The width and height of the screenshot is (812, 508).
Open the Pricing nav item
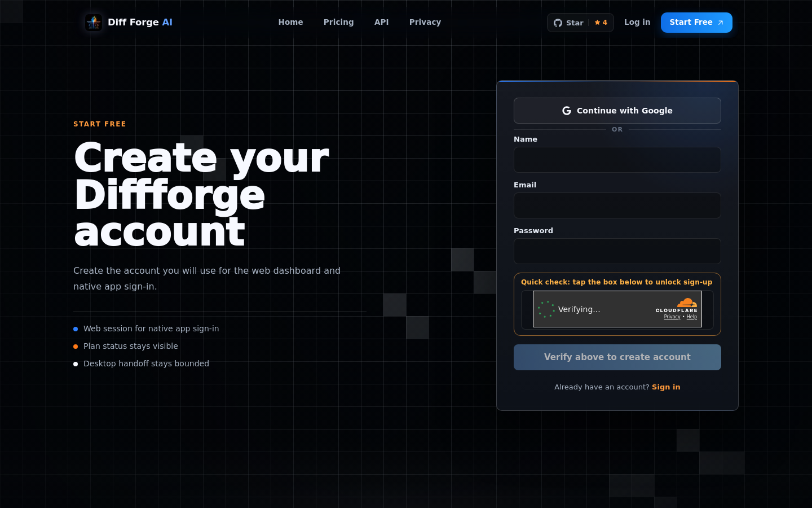pyautogui.click(x=338, y=22)
